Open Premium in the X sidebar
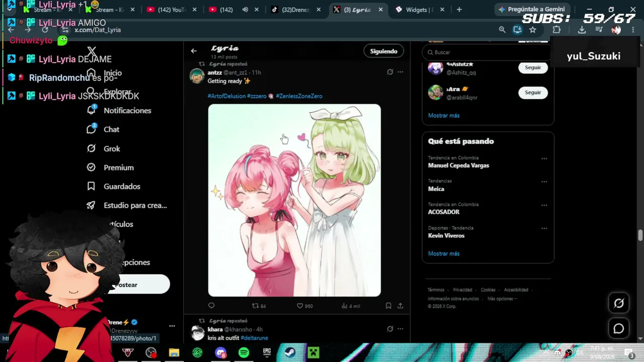Viewport: 644px width, 362px height. 110,167
